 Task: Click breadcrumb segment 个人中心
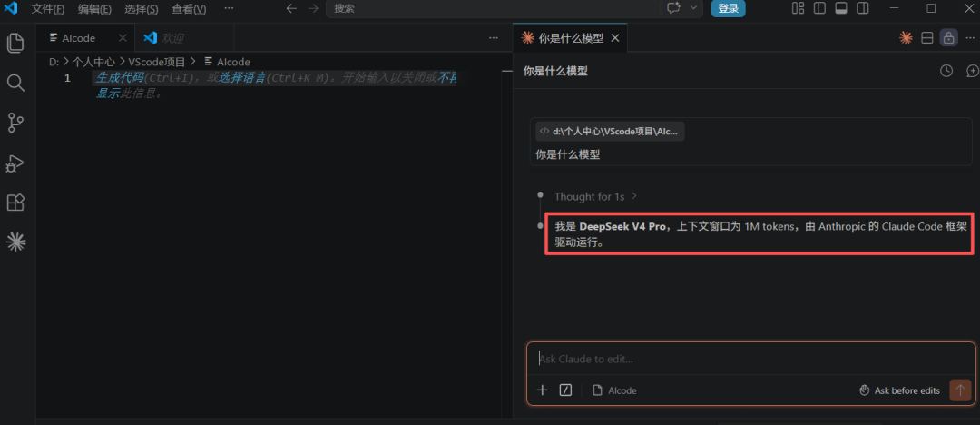[x=93, y=62]
